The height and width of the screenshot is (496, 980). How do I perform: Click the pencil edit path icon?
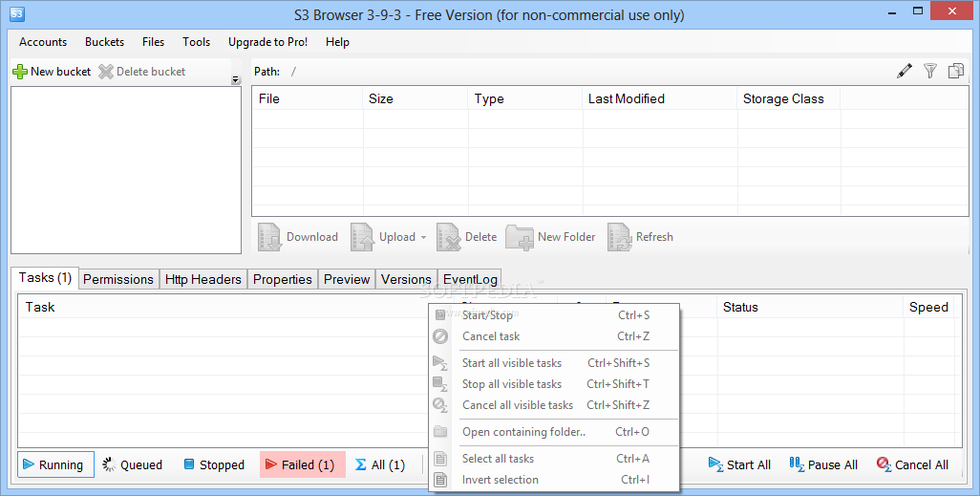click(905, 71)
